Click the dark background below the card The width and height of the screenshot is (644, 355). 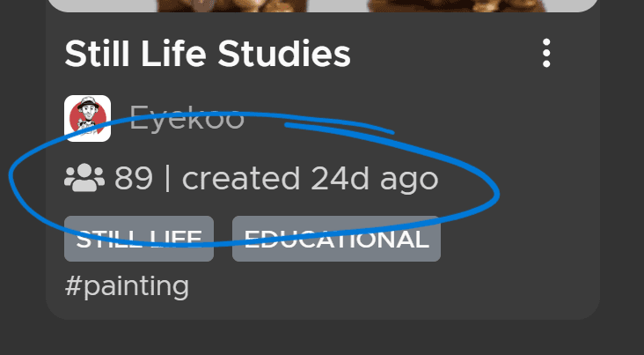click(x=322, y=339)
